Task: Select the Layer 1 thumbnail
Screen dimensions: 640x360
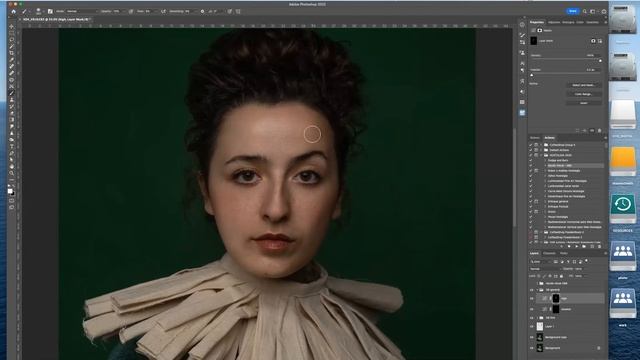Action: [540, 327]
